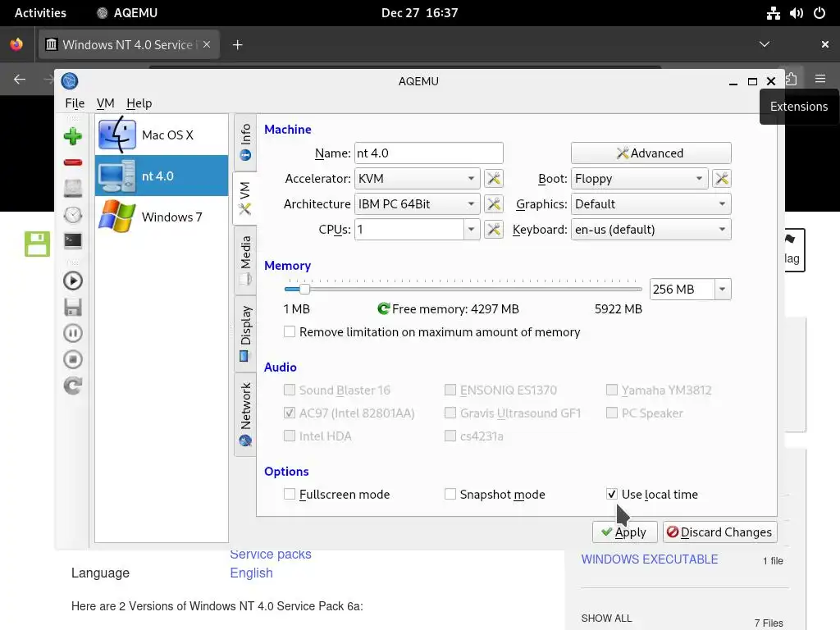The width and height of the screenshot is (840, 630).
Task: Switch to the Media tab
Action: point(245,260)
